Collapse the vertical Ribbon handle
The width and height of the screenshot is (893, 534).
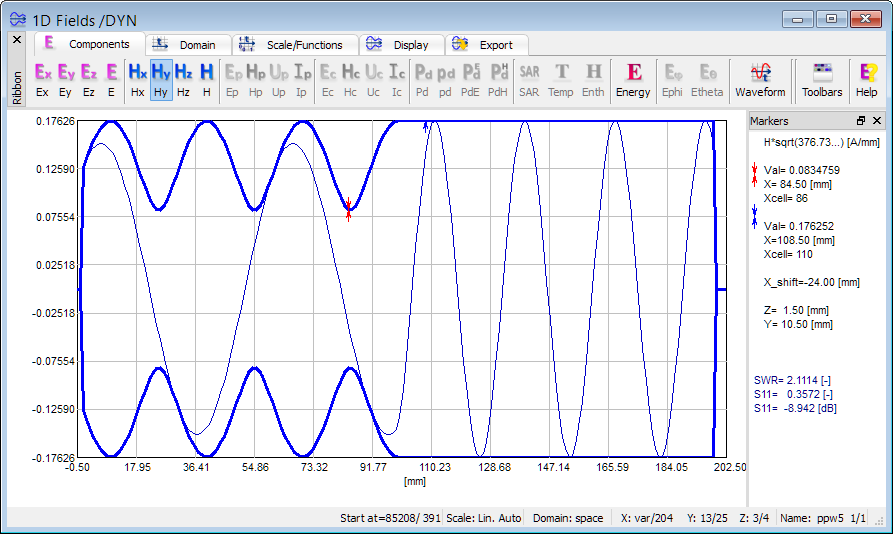(16, 86)
